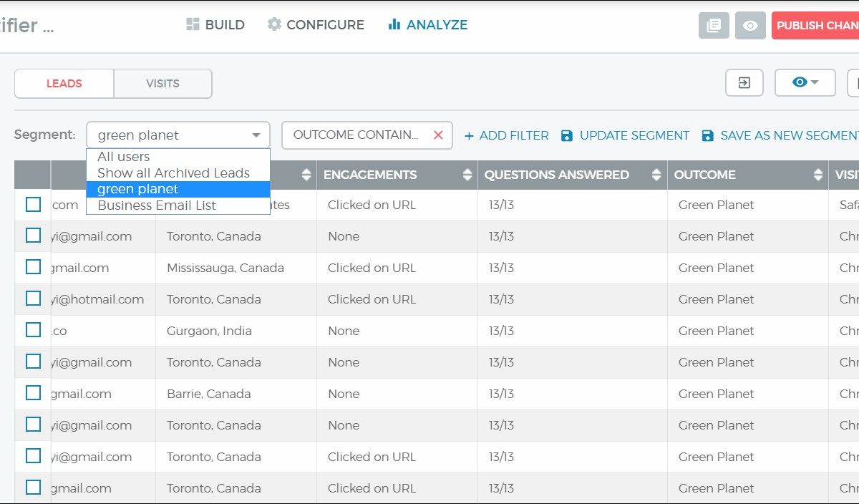Click the document list icon near Publish
The image size is (859, 504).
tap(713, 25)
